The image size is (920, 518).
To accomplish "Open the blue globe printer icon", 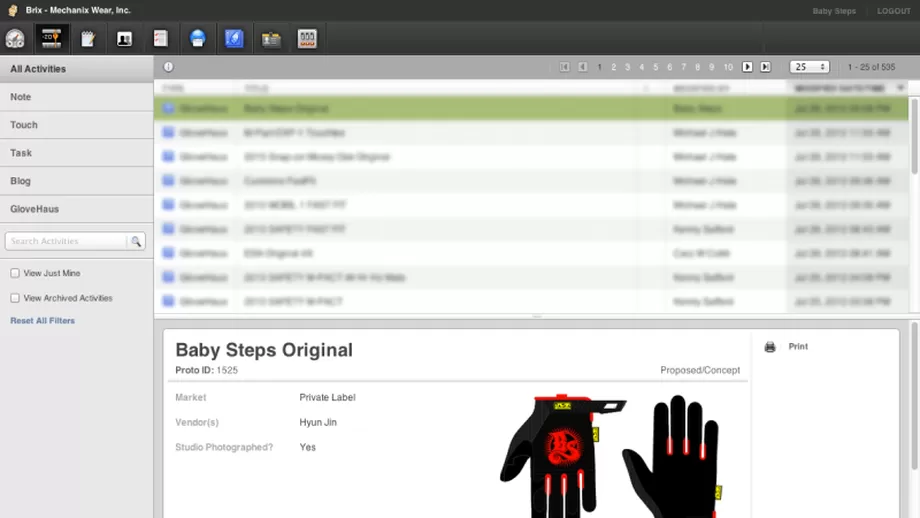I will [x=197, y=39].
